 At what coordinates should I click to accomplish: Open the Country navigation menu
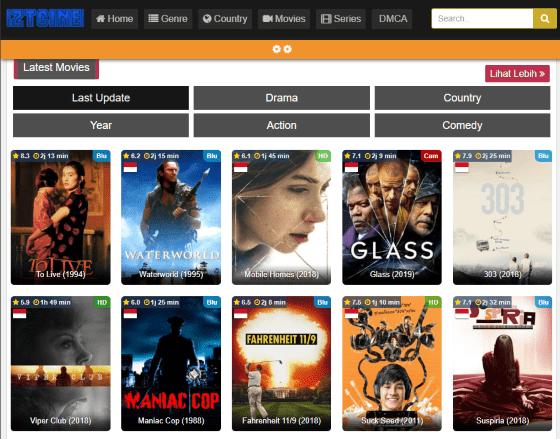225,19
